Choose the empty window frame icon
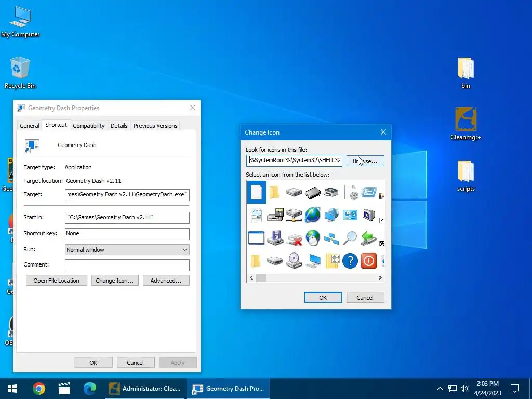Viewport: 532px width, 399px height. click(256, 238)
